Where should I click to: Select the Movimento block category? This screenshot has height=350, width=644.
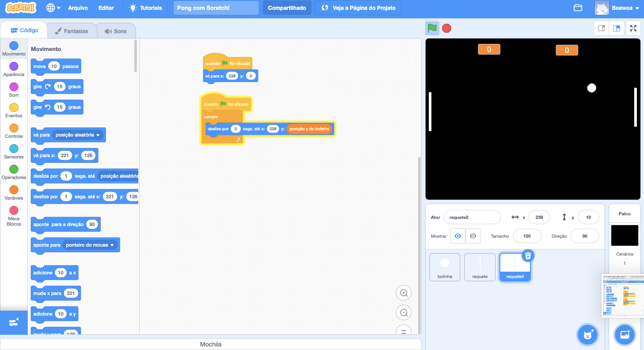[14, 49]
